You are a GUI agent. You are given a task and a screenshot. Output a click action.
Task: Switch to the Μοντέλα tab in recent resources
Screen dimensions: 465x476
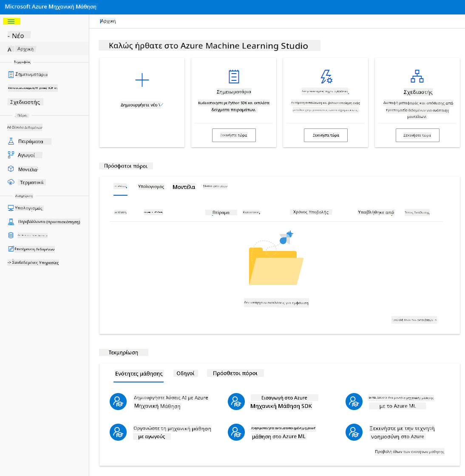184,187
